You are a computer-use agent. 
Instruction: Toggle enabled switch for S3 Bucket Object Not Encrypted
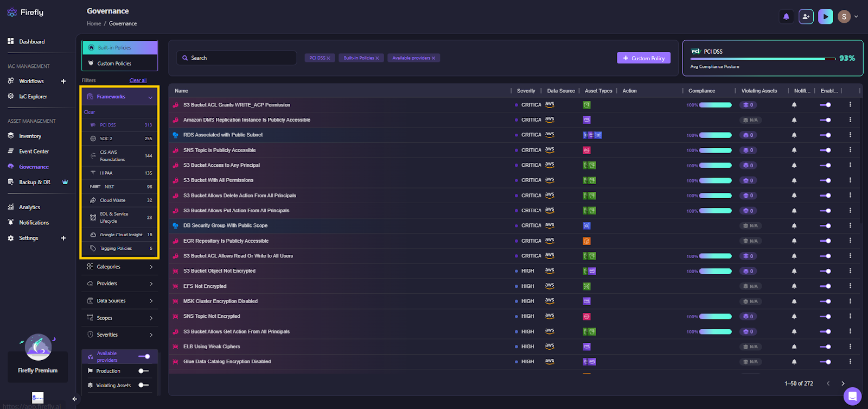tap(825, 271)
